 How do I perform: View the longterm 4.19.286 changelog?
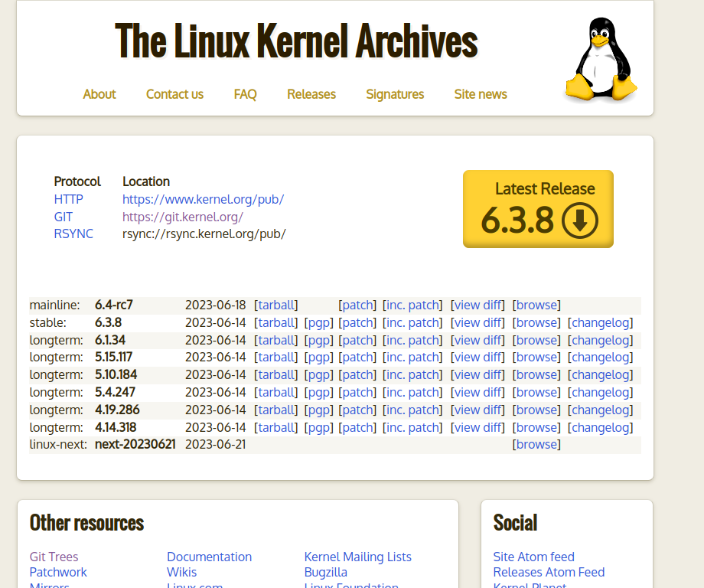tap(600, 410)
